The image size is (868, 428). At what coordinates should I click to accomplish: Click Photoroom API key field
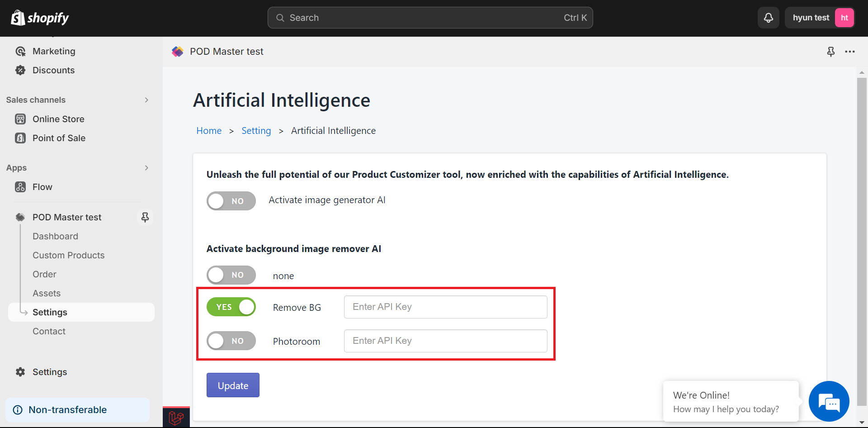[445, 341]
